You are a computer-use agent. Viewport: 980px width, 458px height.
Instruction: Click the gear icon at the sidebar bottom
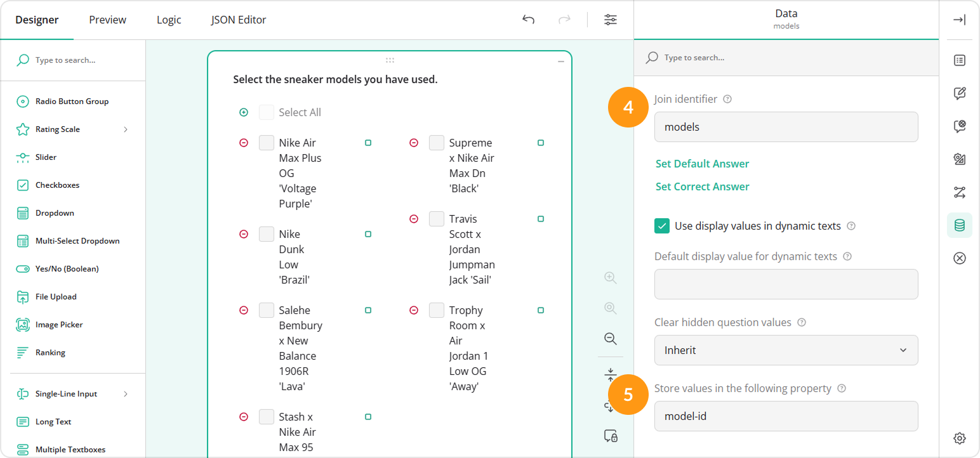point(960,438)
